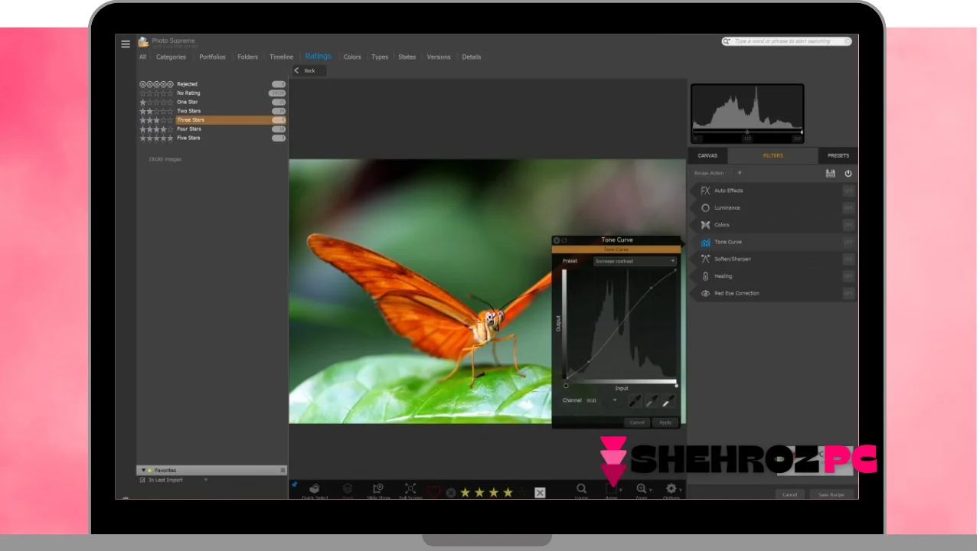The height and width of the screenshot is (551, 980).
Task: Open the Preset dropdown showing Increase contrast
Action: (x=635, y=261)
